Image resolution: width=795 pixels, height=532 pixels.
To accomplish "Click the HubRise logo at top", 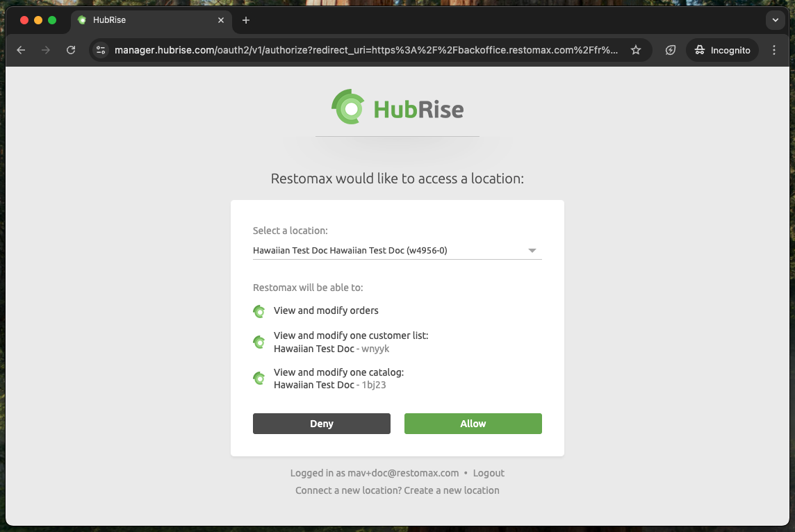I will click(397, 108).
